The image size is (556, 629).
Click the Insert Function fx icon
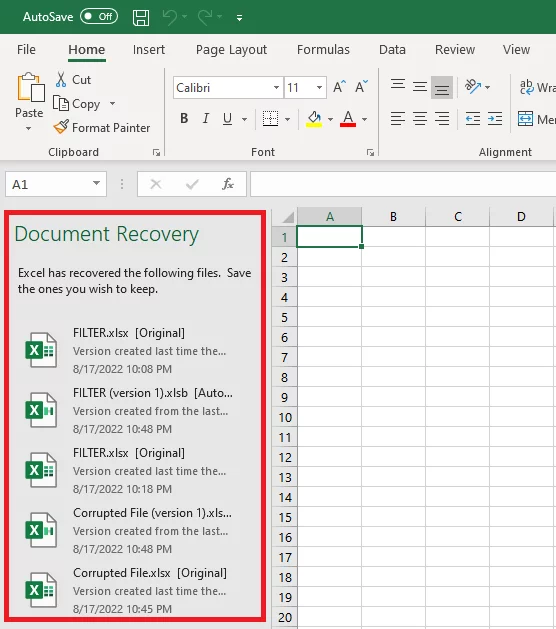tap(228, 184)
